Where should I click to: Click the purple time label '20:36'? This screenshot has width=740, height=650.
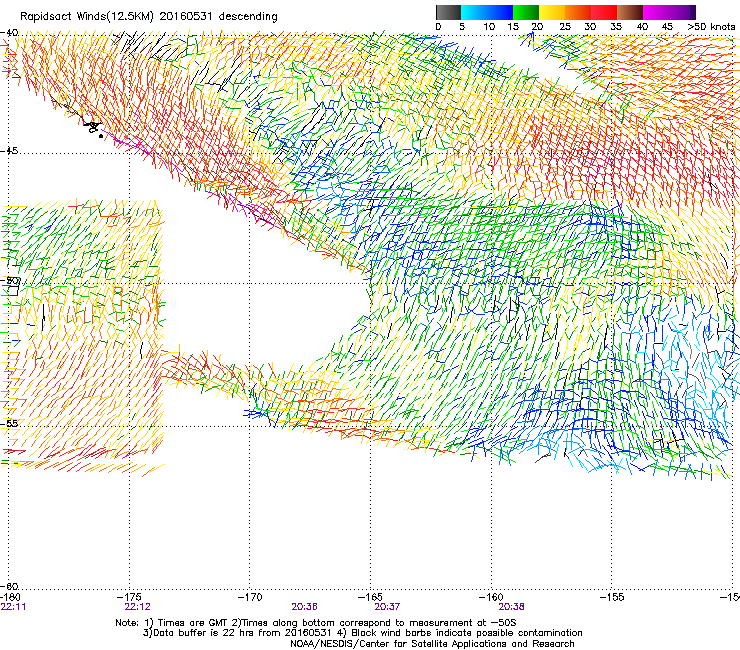pos(304,607)
